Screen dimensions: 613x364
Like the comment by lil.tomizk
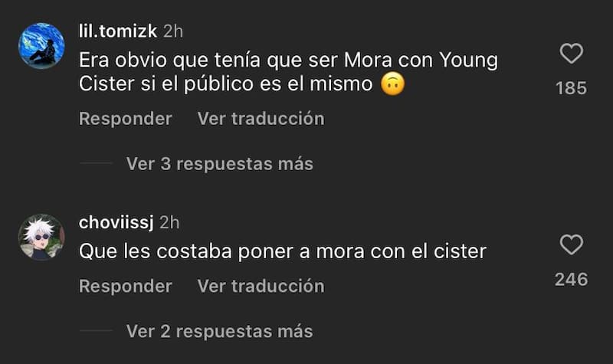point(571,54)
